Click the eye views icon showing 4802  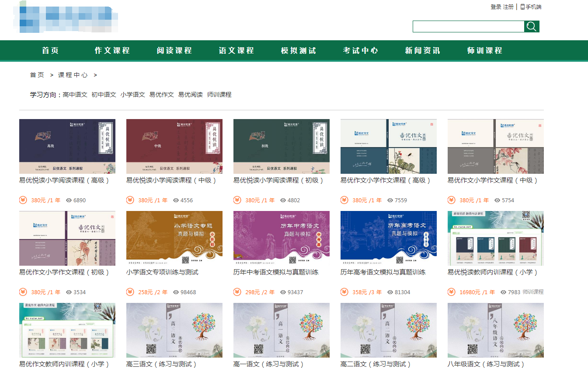pos(283,200)
